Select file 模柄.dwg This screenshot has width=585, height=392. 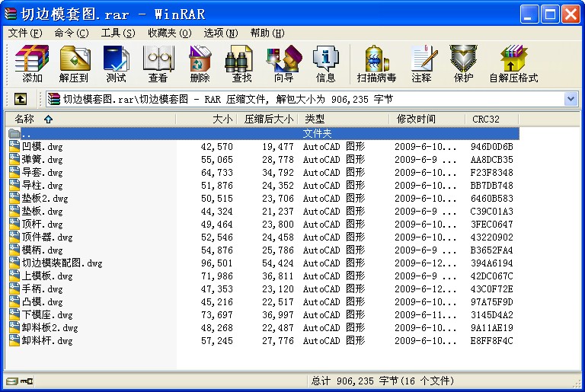pos(42,250)
